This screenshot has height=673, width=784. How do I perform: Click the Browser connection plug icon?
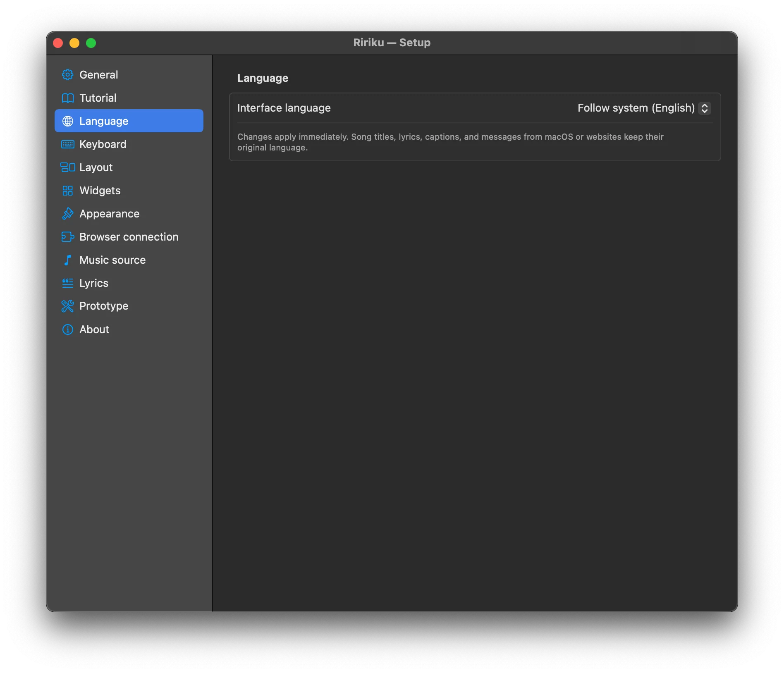pos(67,237)
